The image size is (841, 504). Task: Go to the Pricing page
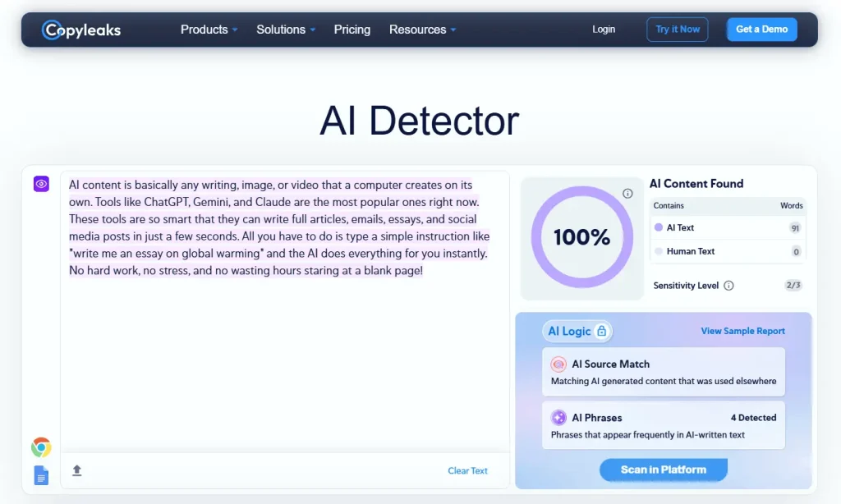[352, 30]
